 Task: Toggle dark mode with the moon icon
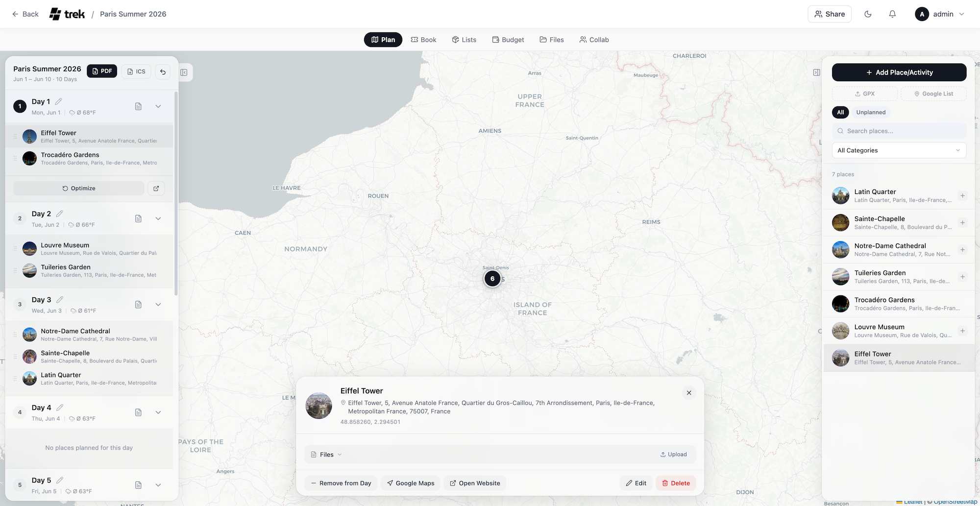click(868, 14)
